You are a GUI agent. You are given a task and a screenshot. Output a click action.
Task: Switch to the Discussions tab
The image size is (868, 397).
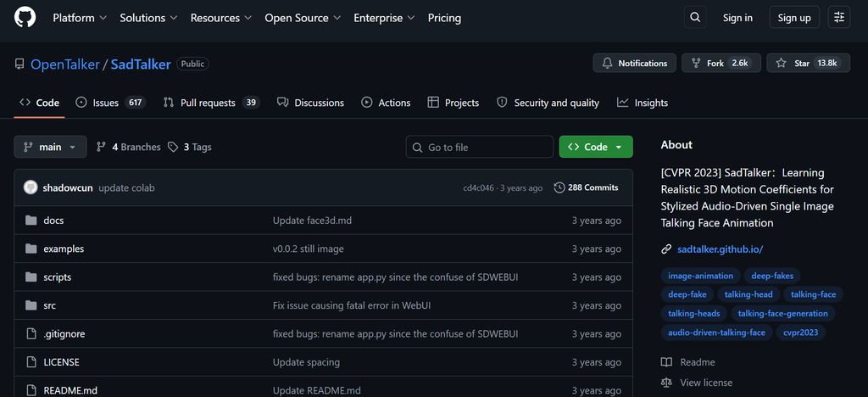(310, 103)
